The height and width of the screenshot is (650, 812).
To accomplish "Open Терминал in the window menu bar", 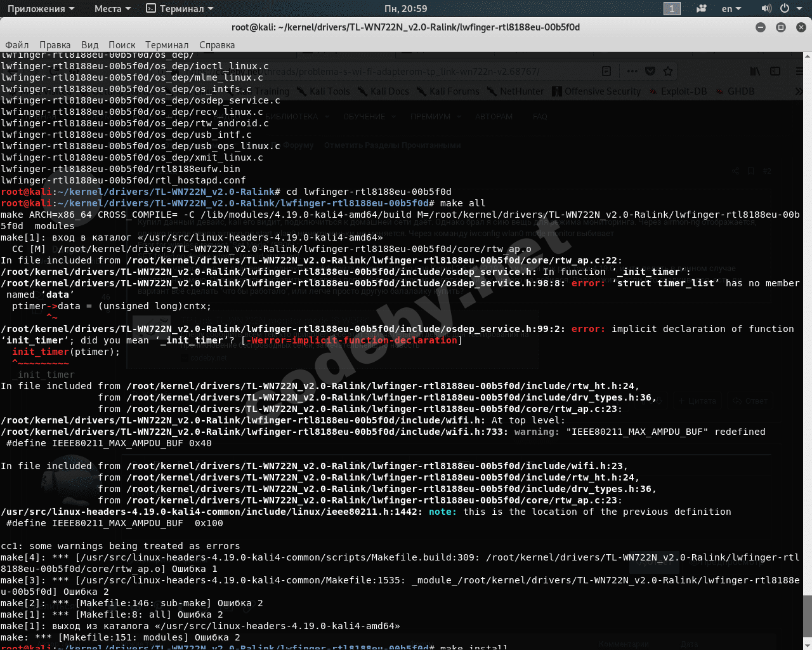I will (x=166, y=45).
